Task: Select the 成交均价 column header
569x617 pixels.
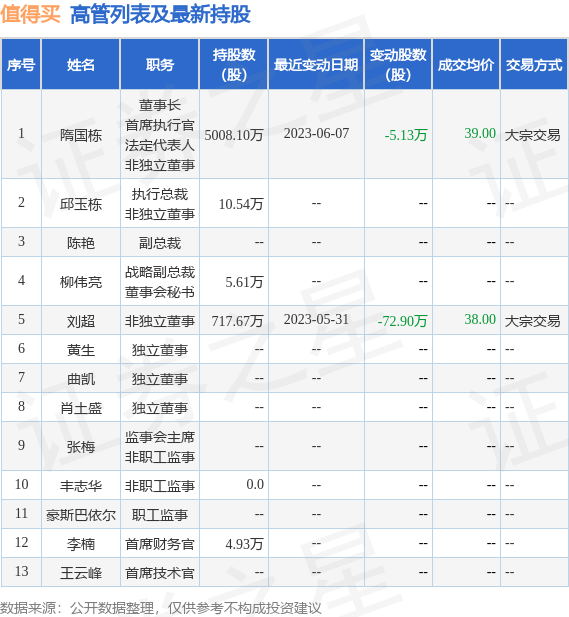Action: [466, 65]
